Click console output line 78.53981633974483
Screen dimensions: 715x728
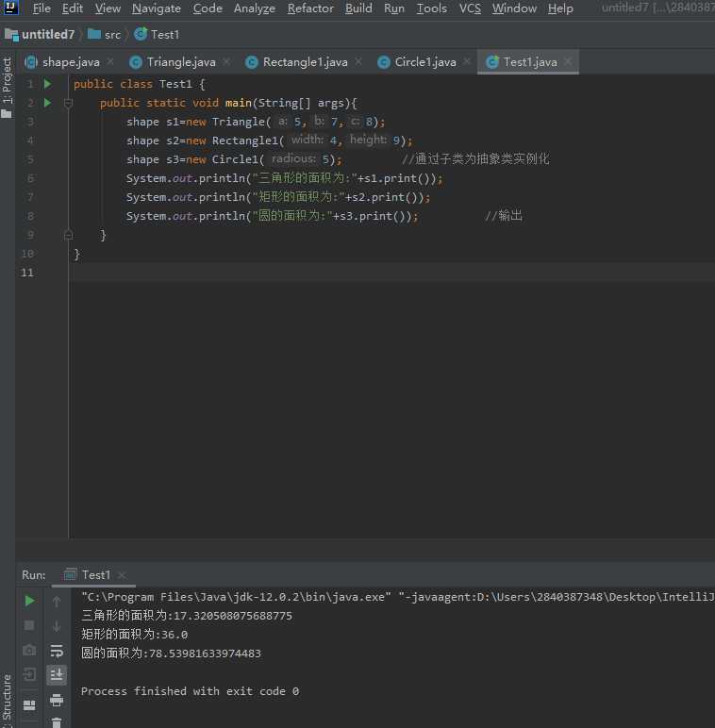[171, 654]
